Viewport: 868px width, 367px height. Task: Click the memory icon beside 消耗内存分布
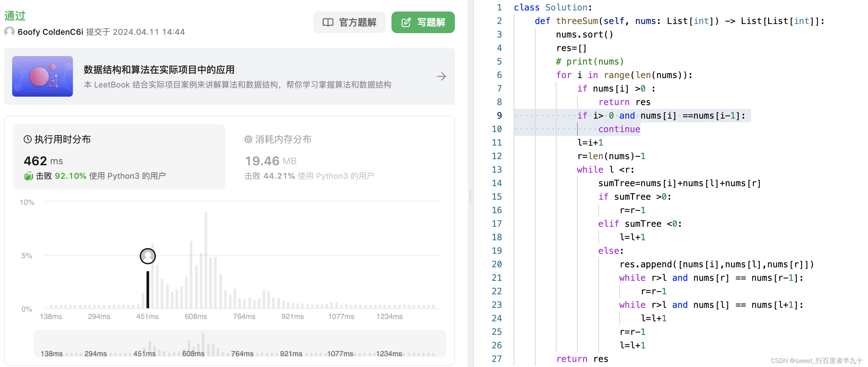[x=249, y=139]
